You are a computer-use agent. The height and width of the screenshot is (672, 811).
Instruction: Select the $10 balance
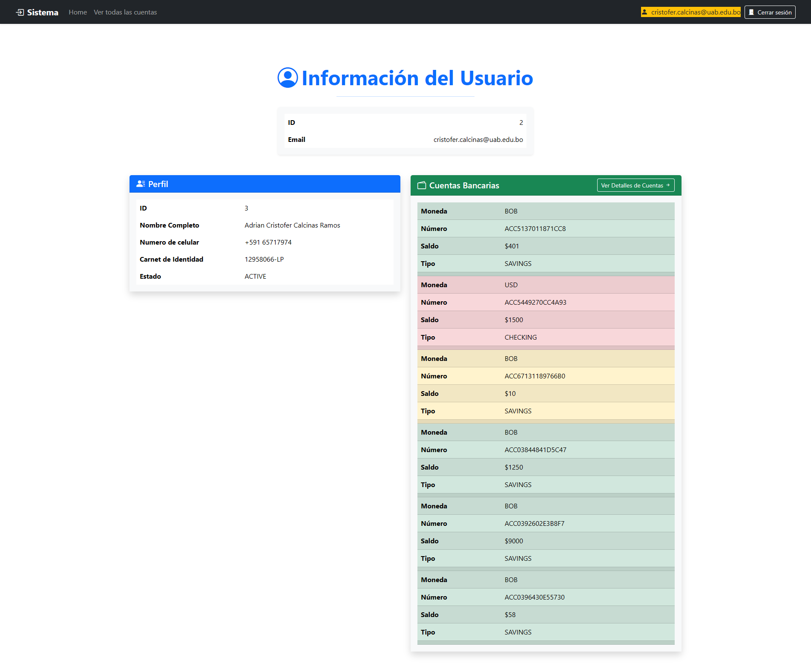pos(510,393)
